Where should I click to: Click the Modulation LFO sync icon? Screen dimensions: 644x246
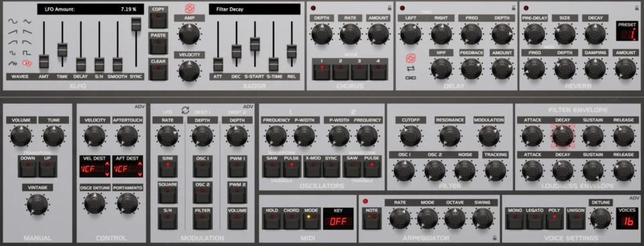(x=185, y=110)
